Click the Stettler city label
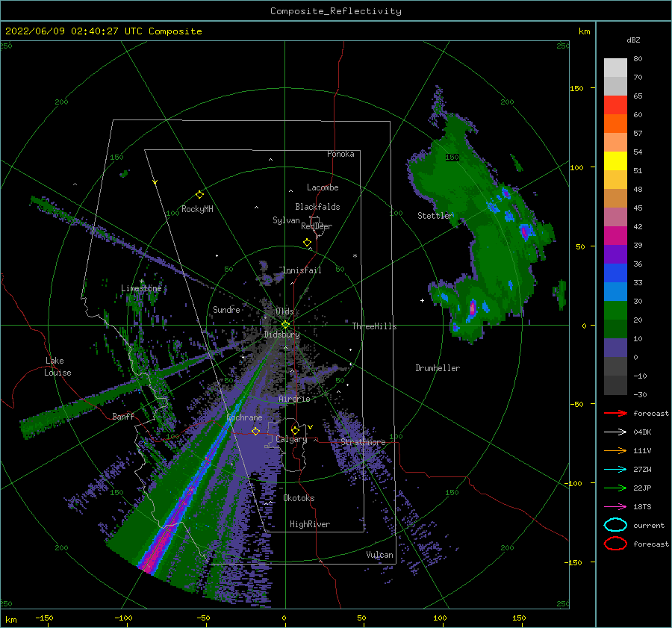Image resolution: width=672 pixels, height=628 pixels. [x=435, y=216]
